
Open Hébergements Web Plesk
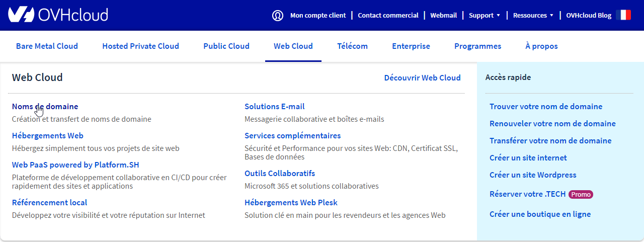point(291,203)
